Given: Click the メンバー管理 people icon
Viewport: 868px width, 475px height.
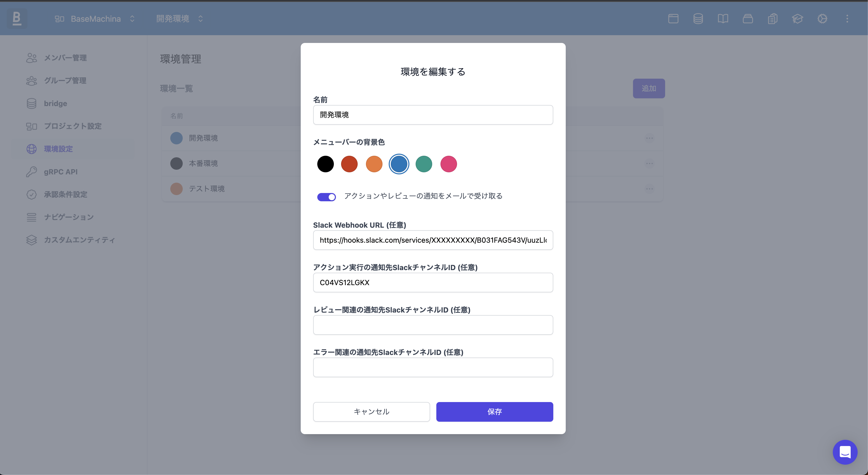Looking at the screenshot, I should [31, 58].
